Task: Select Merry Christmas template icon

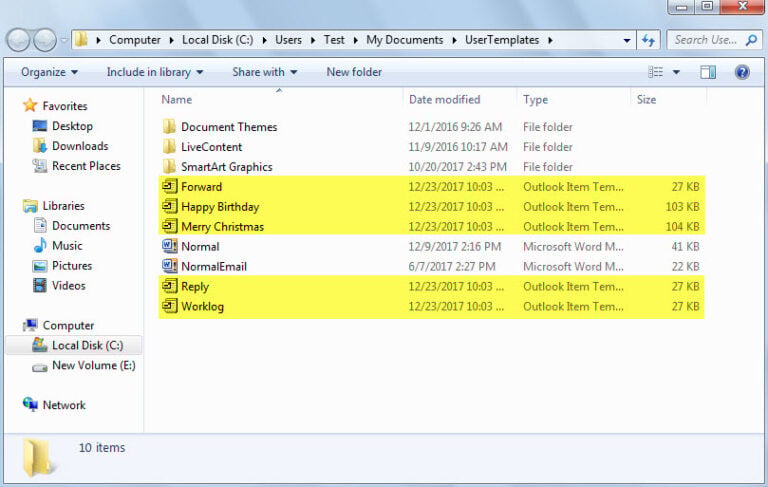Action: tap(169, 226)
